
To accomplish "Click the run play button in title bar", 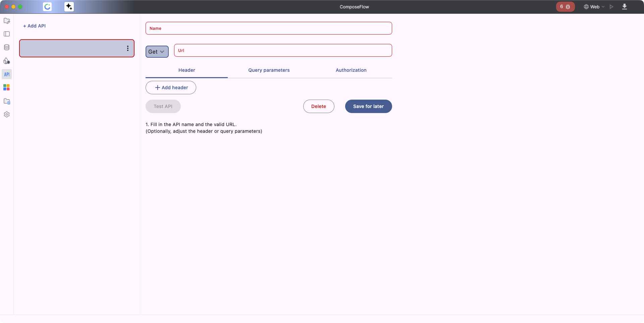I will [x=611, y=7].
